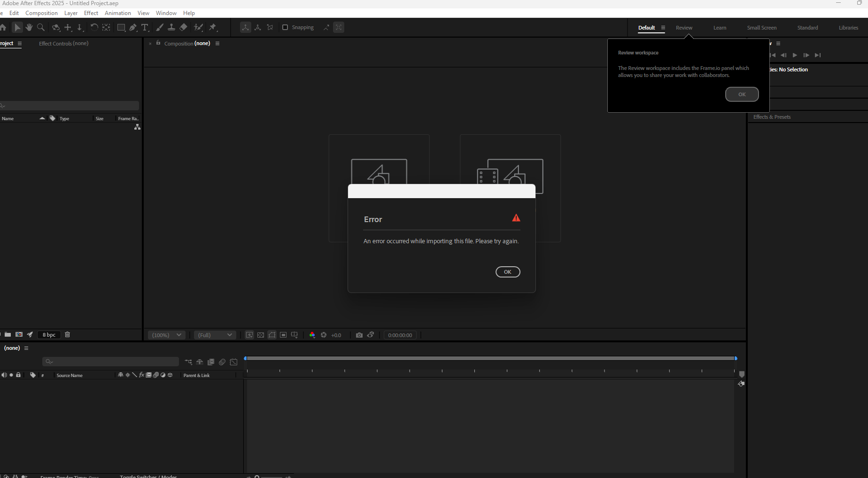Take a snapshot of the composition viewer

[359, 335]
